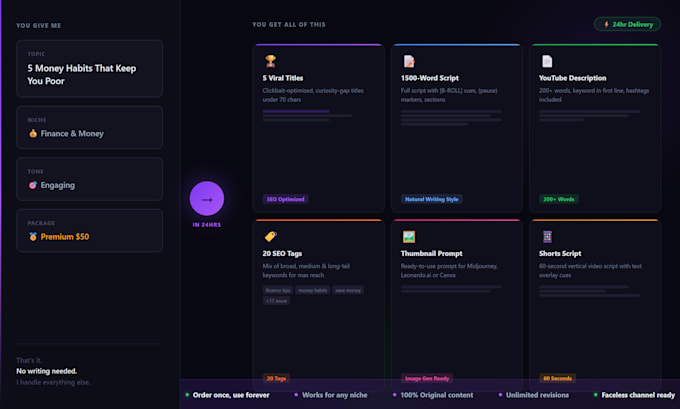Screen dimensions: 680x409
Task: Click 'Works for any niche' in bottom bar
Action: point(334,395)
